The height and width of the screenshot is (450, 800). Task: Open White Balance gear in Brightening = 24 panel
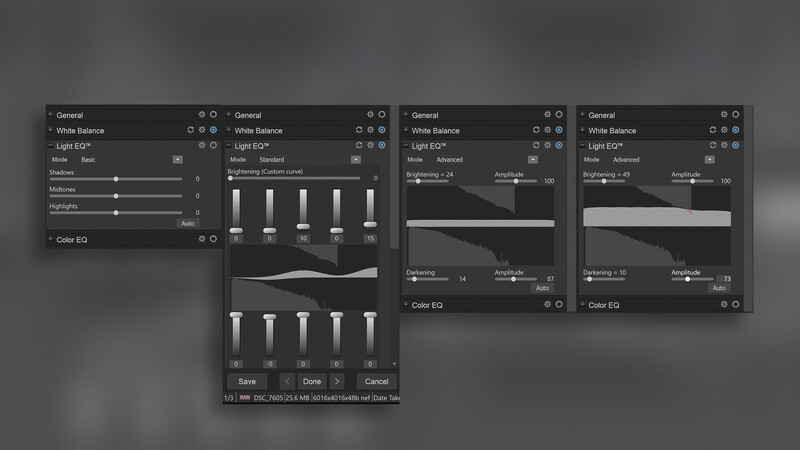pos(547,130)
